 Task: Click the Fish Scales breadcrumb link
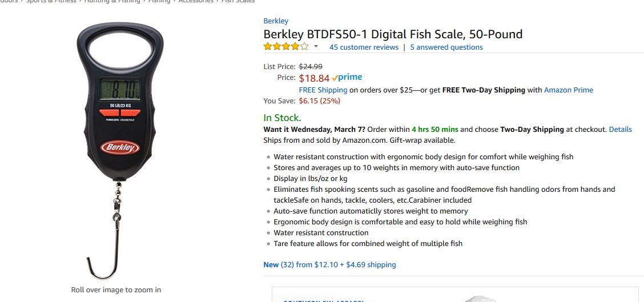[x=238, y=2]
